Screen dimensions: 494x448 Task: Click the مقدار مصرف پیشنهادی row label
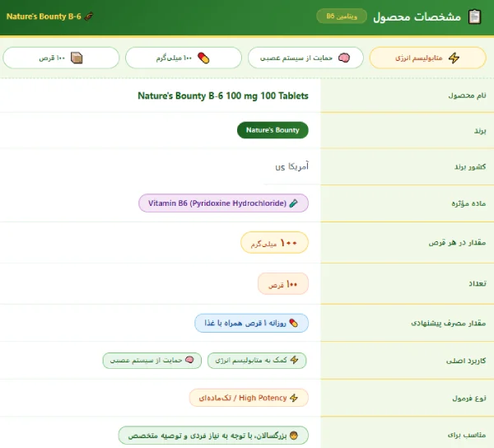point(449,324)
